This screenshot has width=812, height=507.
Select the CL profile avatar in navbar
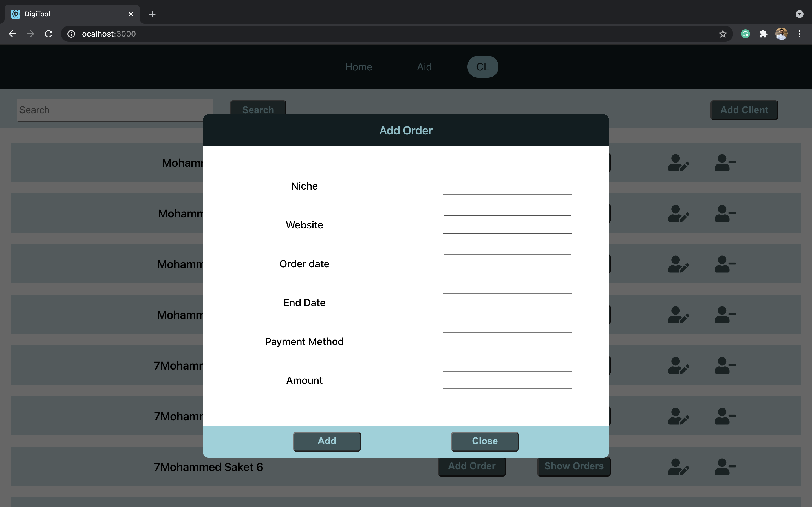[482, 67]
